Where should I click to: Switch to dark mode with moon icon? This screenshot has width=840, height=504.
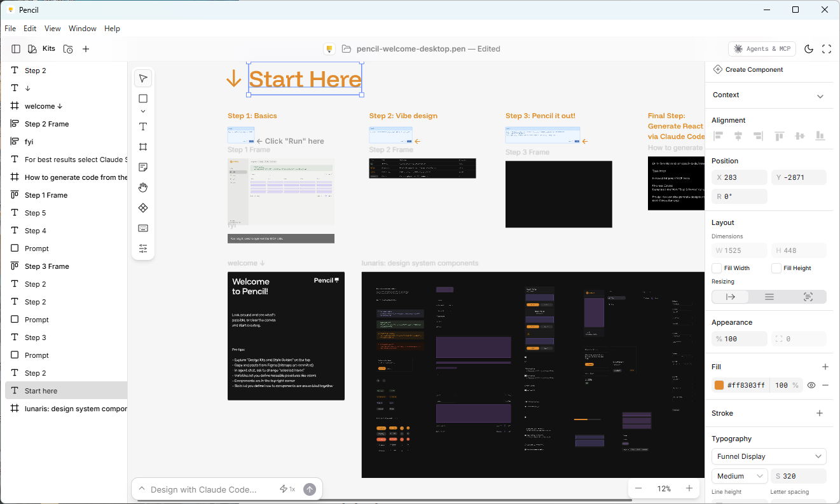point(809,49)
